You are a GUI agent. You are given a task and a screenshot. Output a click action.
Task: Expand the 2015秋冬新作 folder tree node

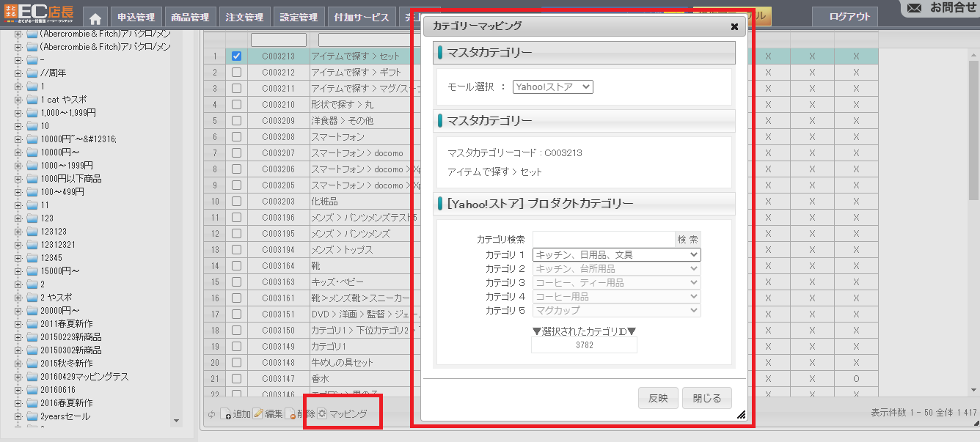point(18,364)
